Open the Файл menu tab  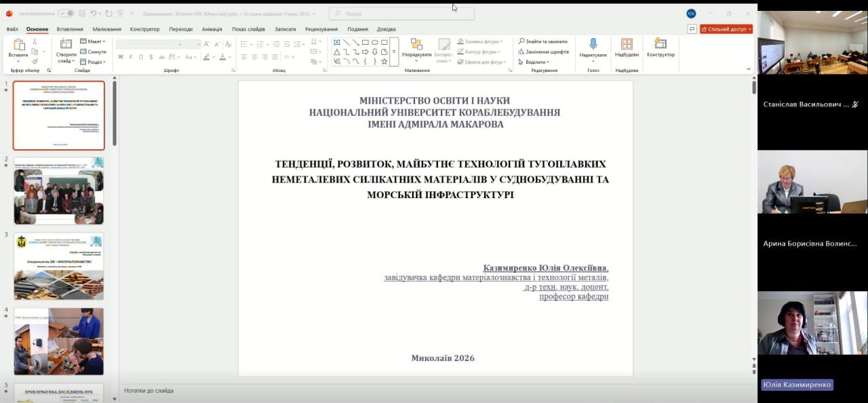click(x=12, y=29)
